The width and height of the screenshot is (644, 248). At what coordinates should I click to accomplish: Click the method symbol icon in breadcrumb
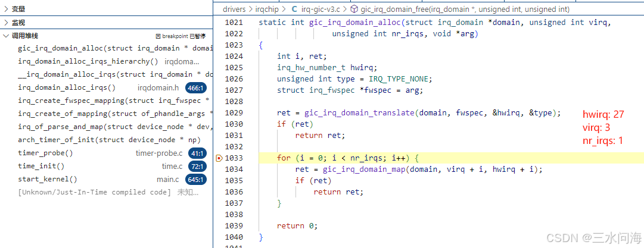(354, 9)
